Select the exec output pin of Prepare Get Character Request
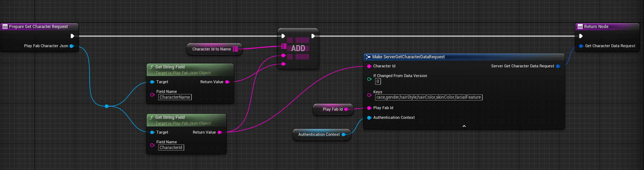This screenshot has height=170, width=644. pyautogui.click(x=72, y=36)
